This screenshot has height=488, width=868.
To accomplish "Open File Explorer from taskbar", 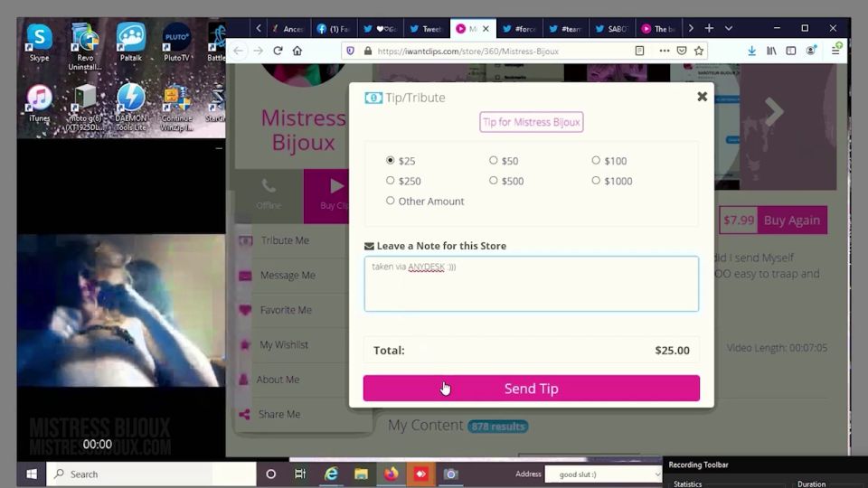I will pos(361,474).
